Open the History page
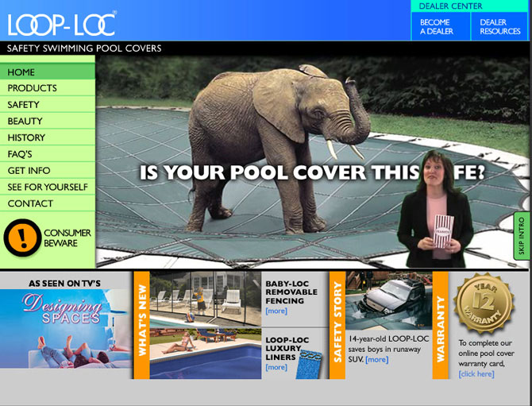 click(48, 137)
